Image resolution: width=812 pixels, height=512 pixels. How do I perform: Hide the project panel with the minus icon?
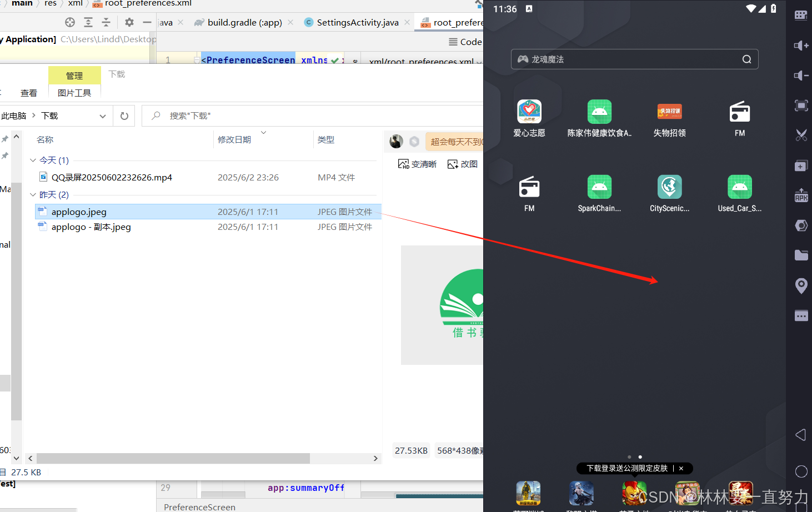coord(147,22)
